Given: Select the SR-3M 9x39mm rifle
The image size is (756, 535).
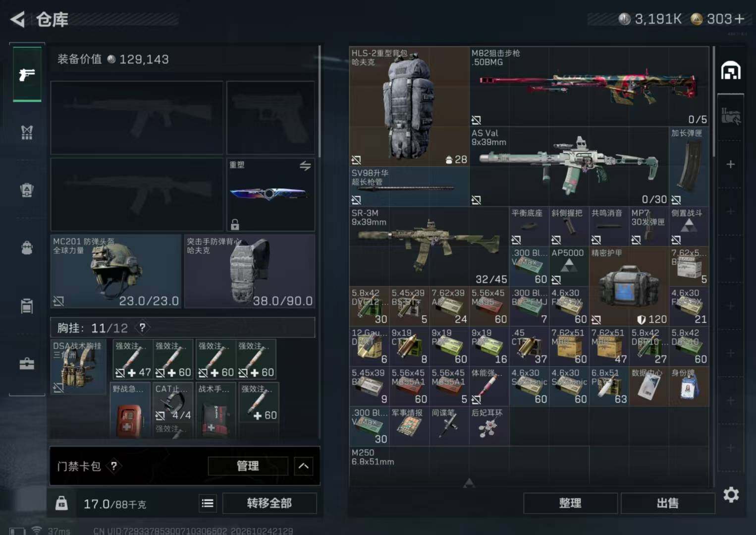Looking at the screenshot, I should pyautogui.click(x=429, y=246).
